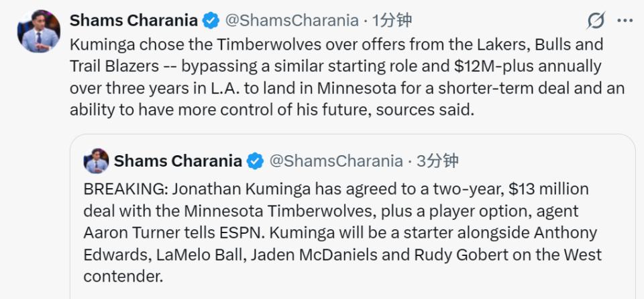This screenshot has height=299, width=644.
Task: Click the blue verified badge on main tweet
Action: tap(211, 20)
